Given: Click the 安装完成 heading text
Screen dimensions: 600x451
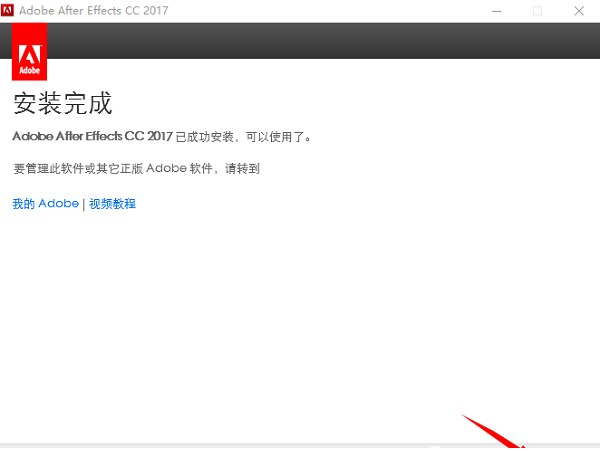Looking at the screenshot, I should pos(63,103).
